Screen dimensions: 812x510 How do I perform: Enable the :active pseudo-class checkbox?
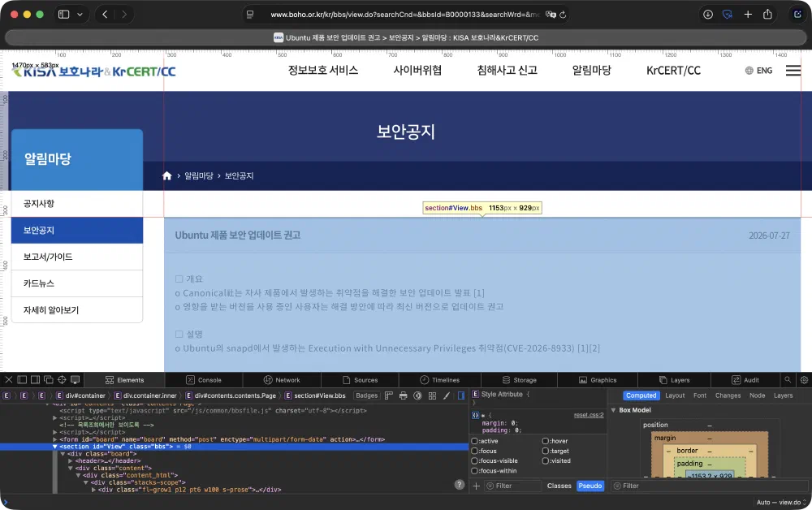tap(474, 441)
